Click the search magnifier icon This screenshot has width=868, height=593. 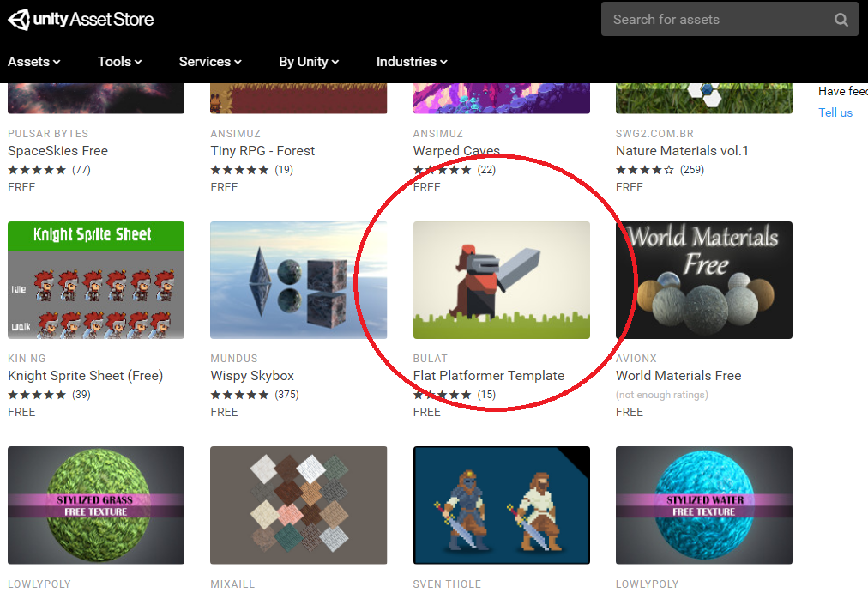pos(841,20)
